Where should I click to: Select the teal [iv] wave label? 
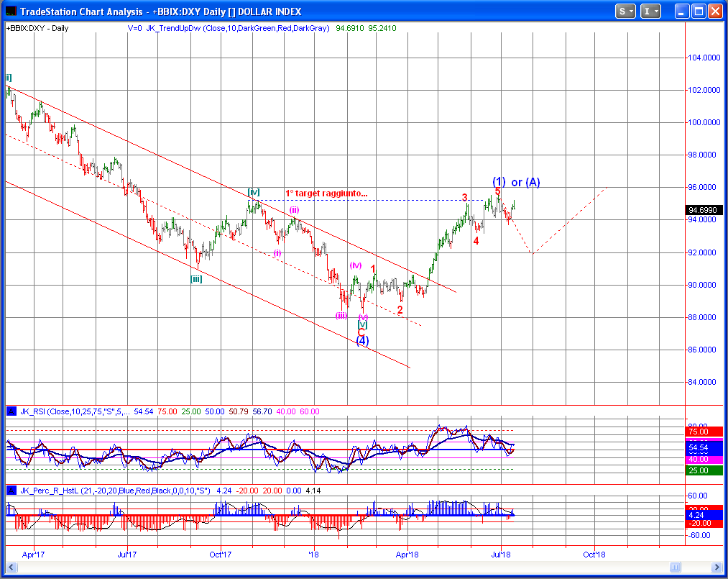(254, 192)
